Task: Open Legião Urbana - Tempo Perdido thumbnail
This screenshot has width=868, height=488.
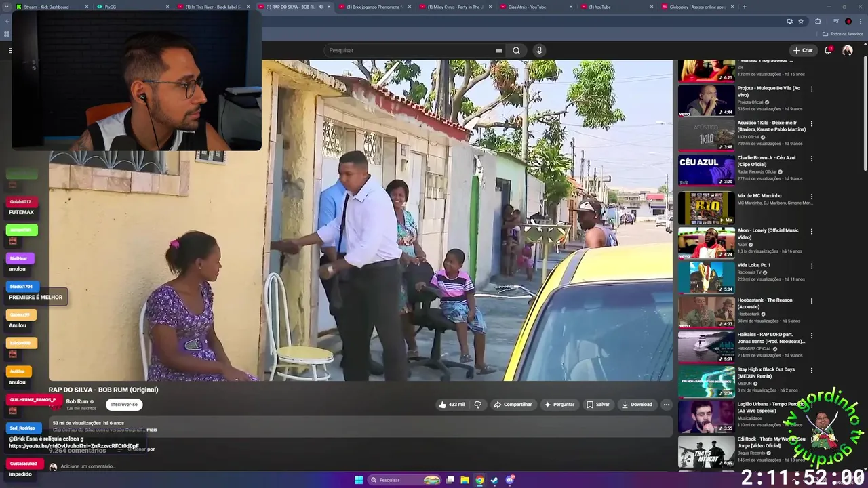Action: pos(706,417)
